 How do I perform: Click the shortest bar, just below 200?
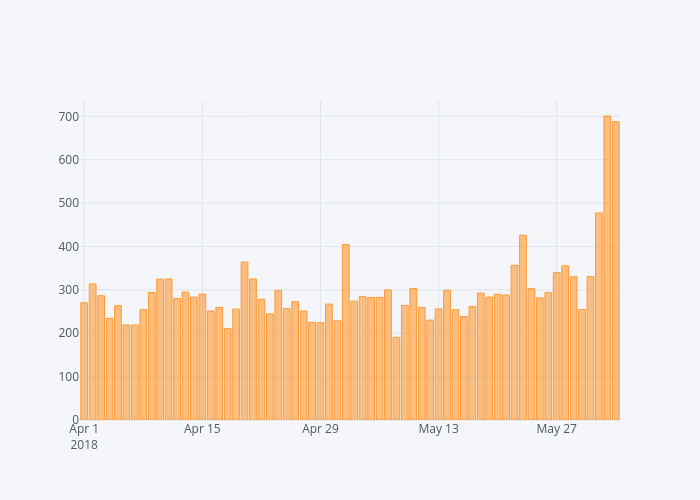[396, 378]
